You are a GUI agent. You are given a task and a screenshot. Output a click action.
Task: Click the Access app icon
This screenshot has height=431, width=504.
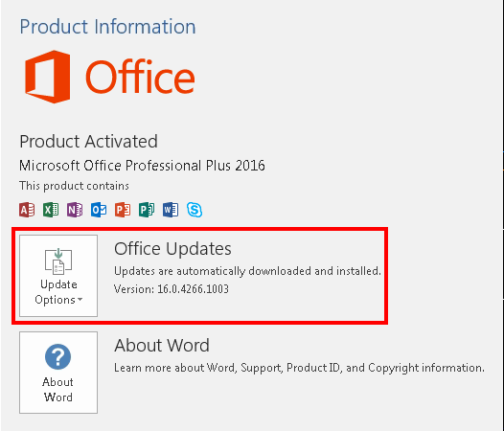[27, 210]
